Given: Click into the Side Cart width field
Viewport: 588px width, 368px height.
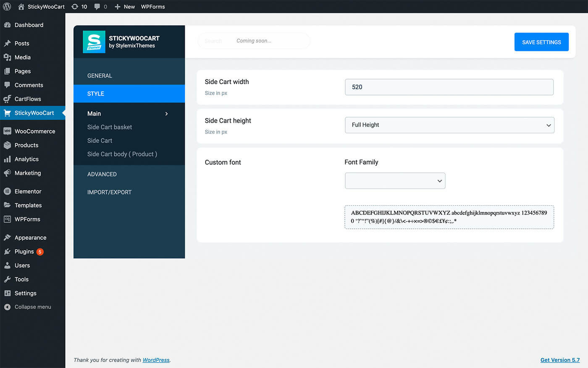Looking at the screenshot, I should click(x=449, y=87).
